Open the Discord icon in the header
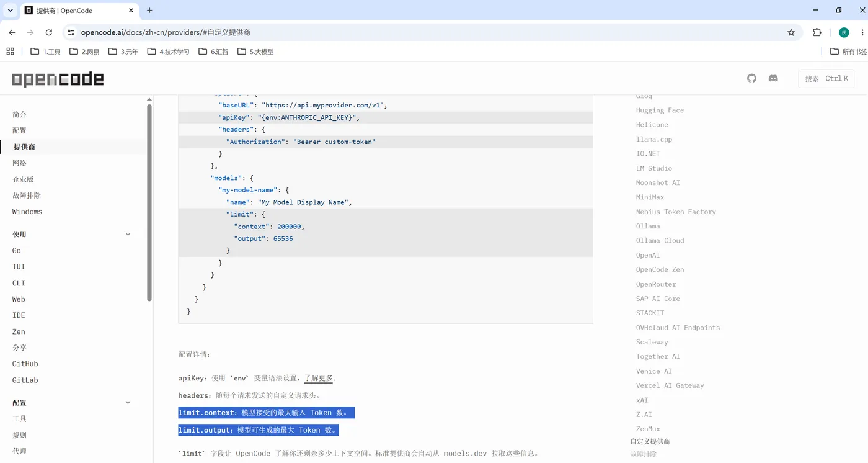The width and height of the screenshot is (868, 463). pos(773,78)
